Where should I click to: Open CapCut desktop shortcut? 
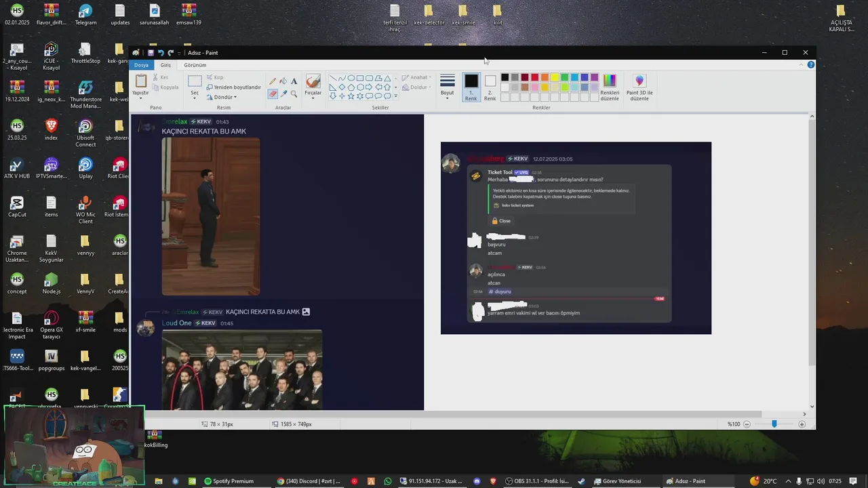tap(17, 207)
